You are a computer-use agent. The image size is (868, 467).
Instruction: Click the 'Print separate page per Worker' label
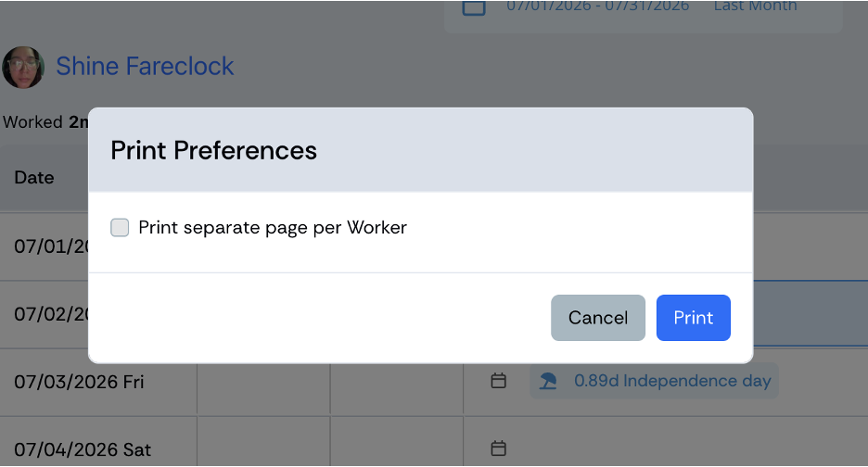coord(273,227)
